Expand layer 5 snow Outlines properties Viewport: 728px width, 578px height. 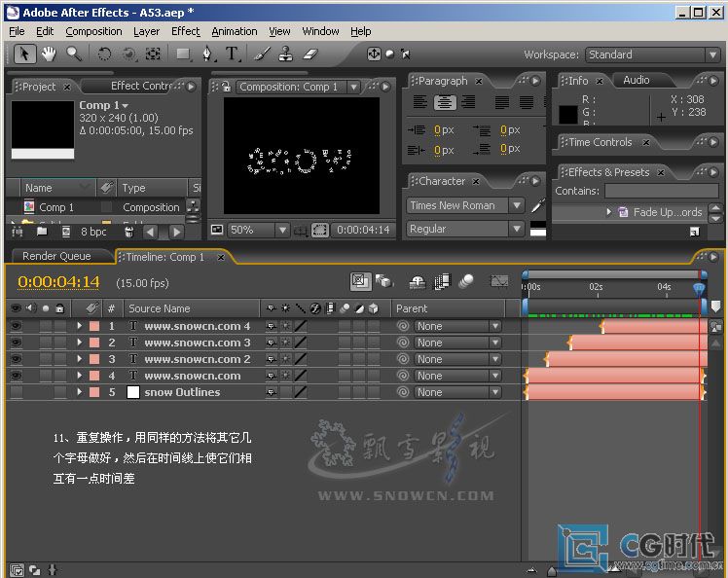[80, 392]
